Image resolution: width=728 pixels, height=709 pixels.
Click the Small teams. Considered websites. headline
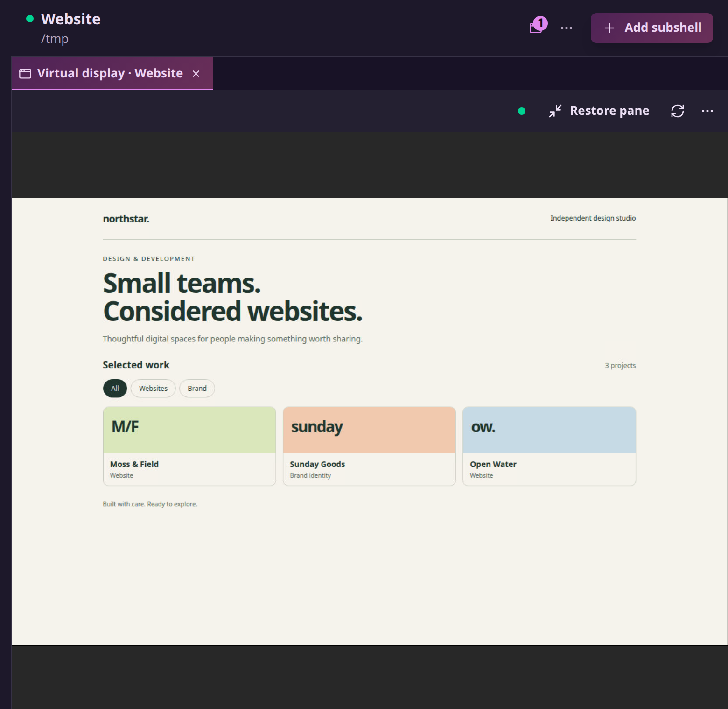click(232, 297)
